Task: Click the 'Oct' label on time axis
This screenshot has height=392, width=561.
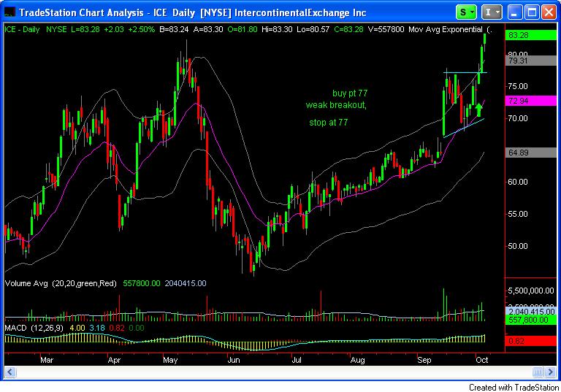Action: (x=481, y=360)
